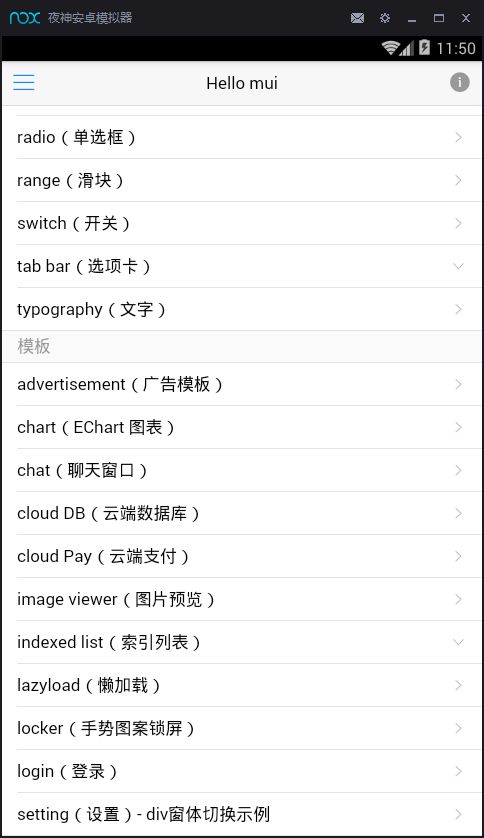Expand the indexed list (索引列表) chevron
The height and width of the screenshot is (838, 484).
tap(458, 642)
